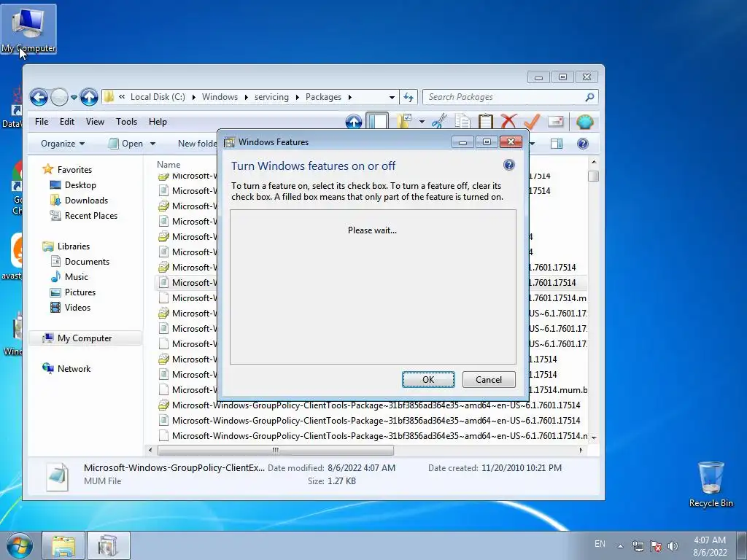Viewport: 747px width, 560px height.
Task: Click Cancel in Windows Features dialog
Action: pyautogui.click(x=489, y=379)
